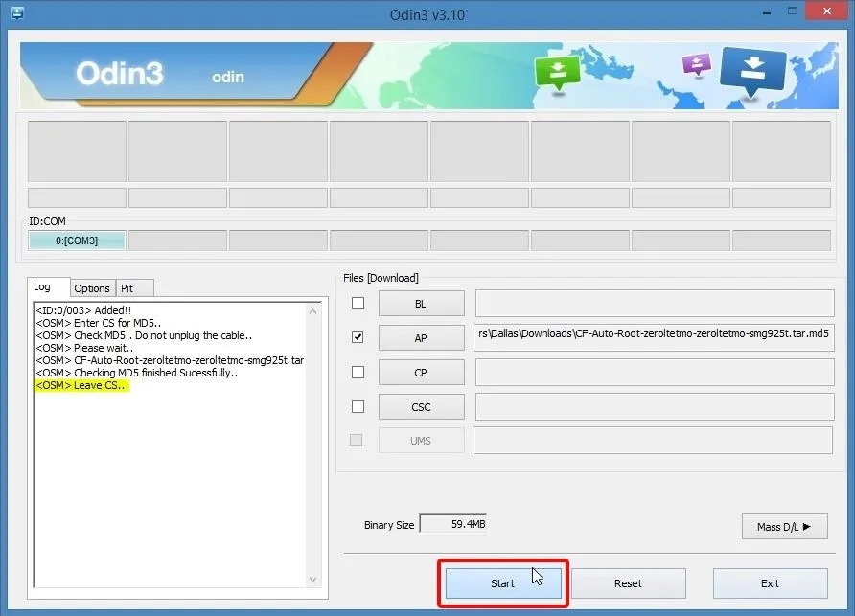Click the purple download bubble icon
855x616 pixels.
(696, 66)
